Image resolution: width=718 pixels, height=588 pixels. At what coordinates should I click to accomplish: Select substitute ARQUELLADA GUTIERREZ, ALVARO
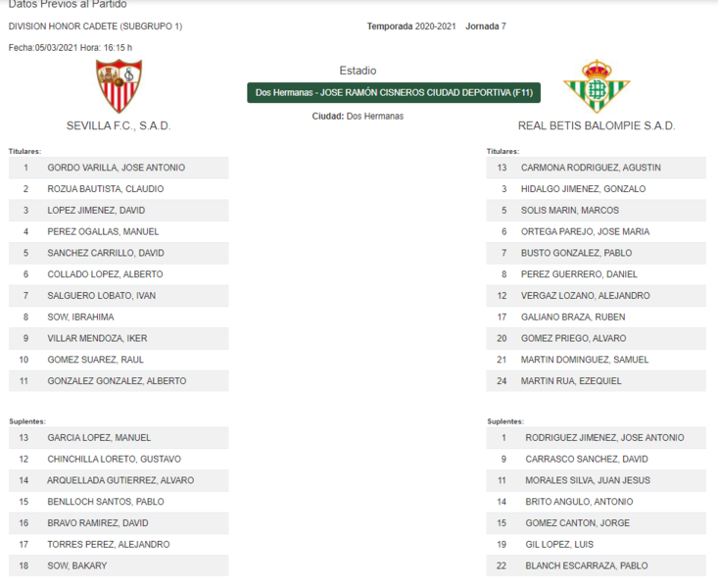click(119, 481)
